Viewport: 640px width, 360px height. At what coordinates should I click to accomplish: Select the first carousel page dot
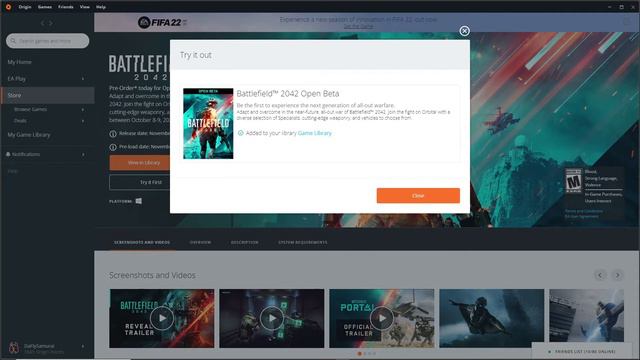coord(360,353)
